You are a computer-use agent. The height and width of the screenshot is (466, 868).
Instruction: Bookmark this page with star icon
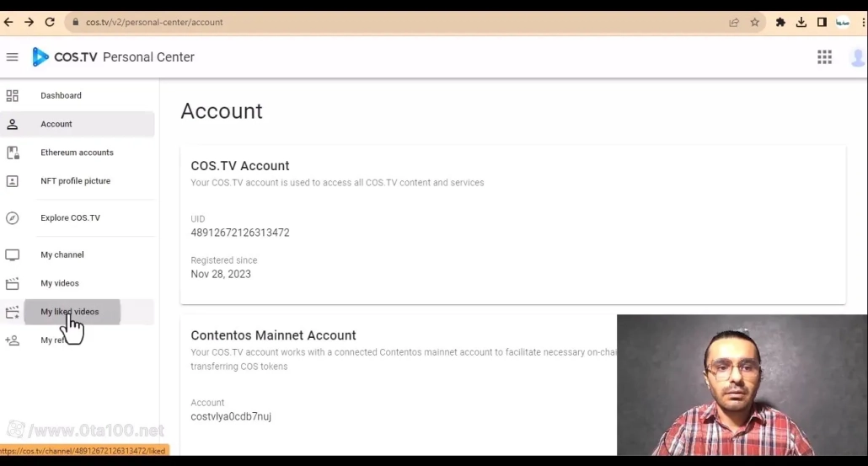755,23
